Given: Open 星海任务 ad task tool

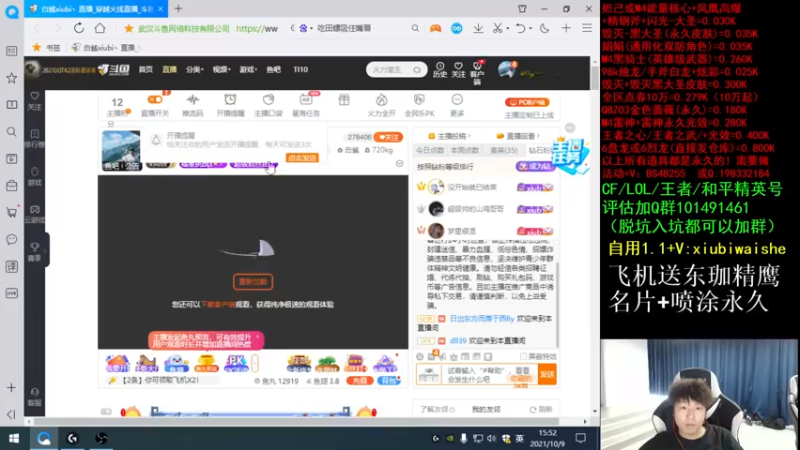Looking at the screenshot, I should click(x=306, y=105).
